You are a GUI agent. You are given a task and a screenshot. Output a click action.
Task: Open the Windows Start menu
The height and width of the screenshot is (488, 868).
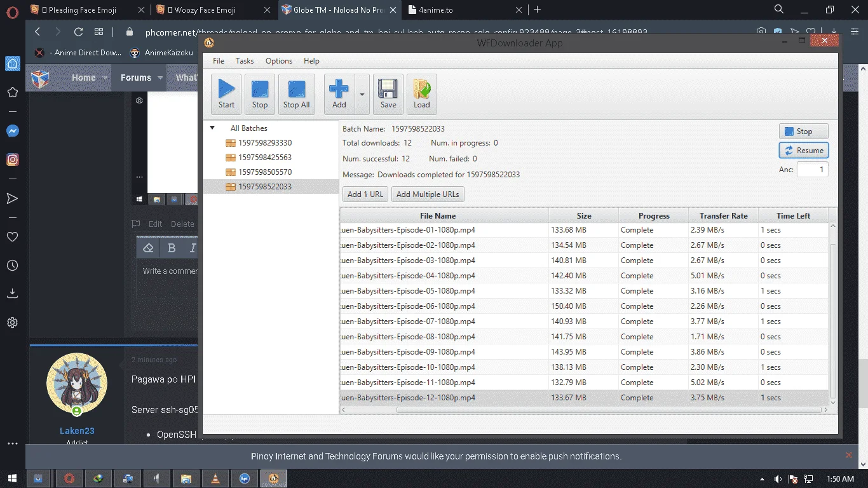(12, 478)
